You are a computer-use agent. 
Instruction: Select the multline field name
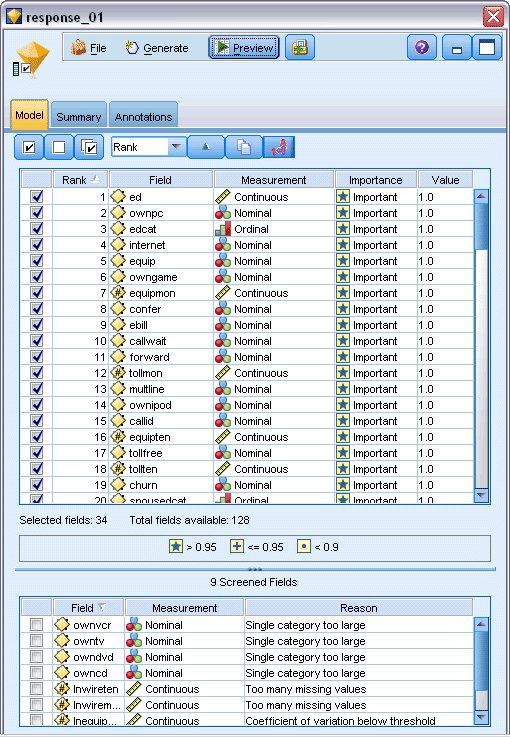pyautogui.click(x=147, y=389)
